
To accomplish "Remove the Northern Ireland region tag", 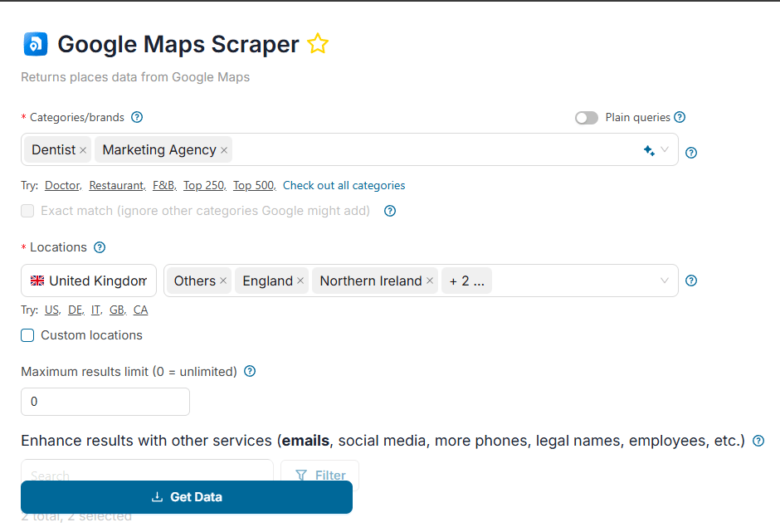I will click(430, 281).
